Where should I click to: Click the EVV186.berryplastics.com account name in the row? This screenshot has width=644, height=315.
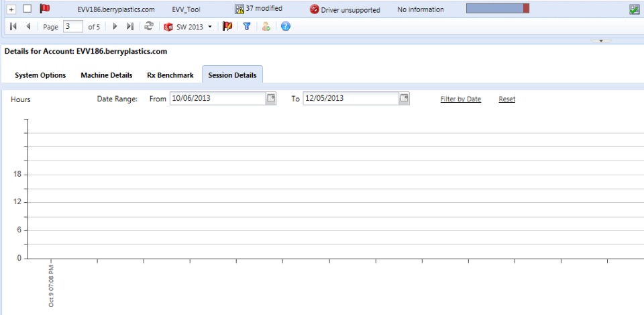116,9
